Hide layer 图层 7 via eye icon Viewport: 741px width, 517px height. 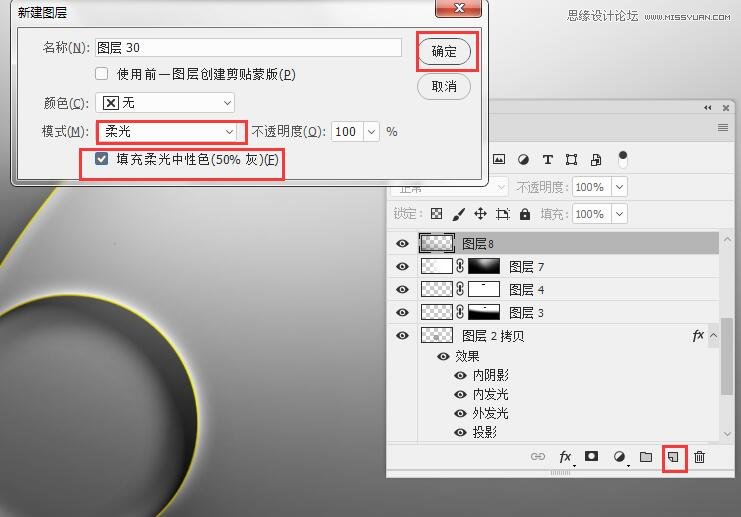(x=402, y=267)
